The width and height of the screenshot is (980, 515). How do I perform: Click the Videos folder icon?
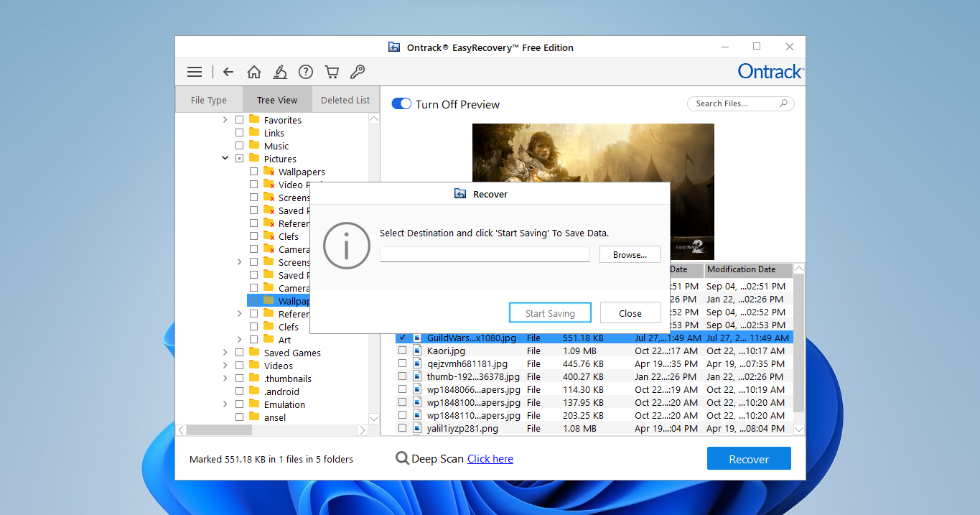254,366
